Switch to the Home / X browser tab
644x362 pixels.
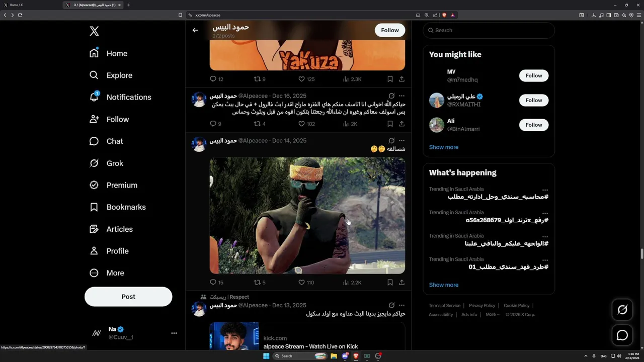[30, 5]
